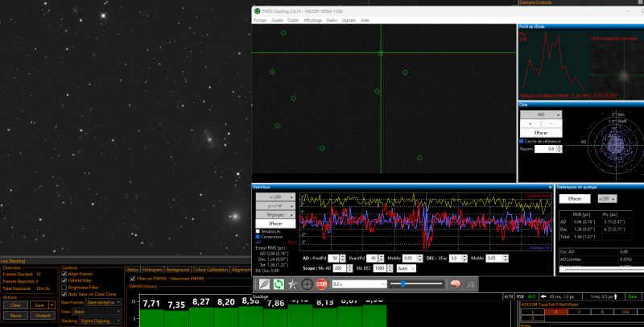The image size is (644, 327).
Task: Open the y: +/-4" scale dropdown
Action: 275,206
